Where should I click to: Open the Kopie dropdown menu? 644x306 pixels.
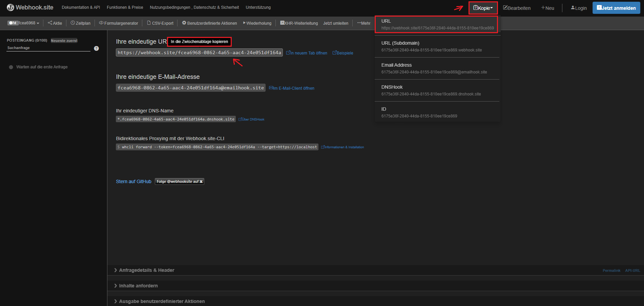(x=483, y=8)
